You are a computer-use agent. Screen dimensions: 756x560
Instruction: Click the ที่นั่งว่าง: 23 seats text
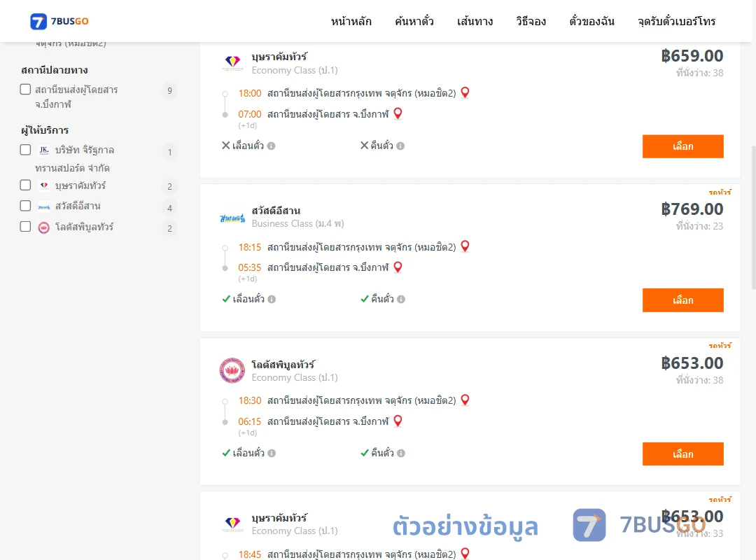pos(699,226)
